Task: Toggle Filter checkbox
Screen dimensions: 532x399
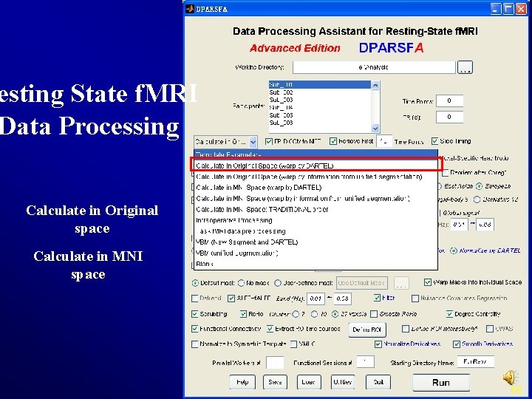Action: click(377, 298)
